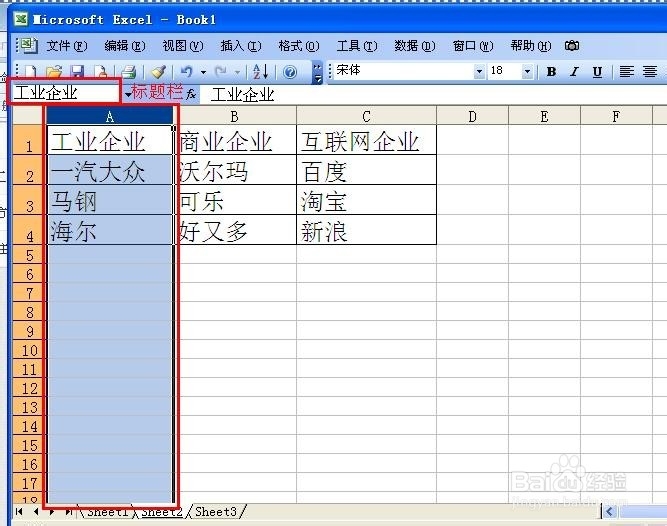Open the 视图(V) menu
This screenshot has width=667, height=526.
coord(183,45)
